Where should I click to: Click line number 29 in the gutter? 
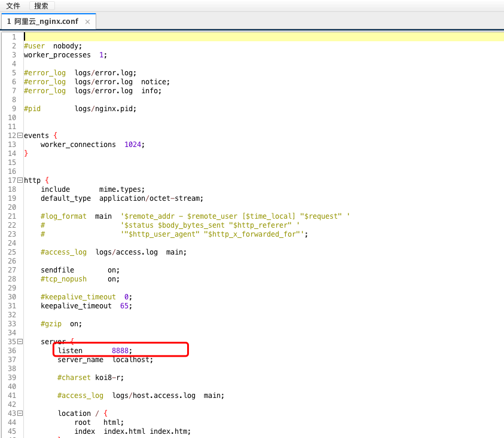click(12, 288)
